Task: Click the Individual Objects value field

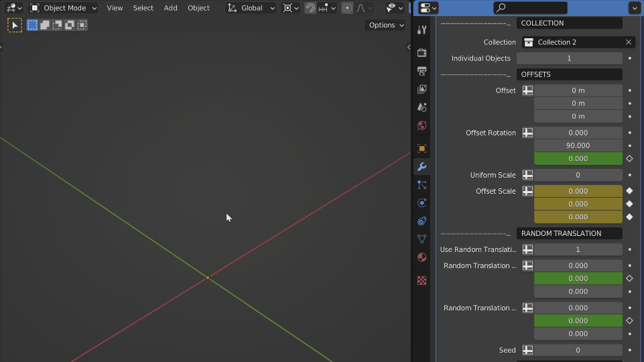Action: pos(569,58)
